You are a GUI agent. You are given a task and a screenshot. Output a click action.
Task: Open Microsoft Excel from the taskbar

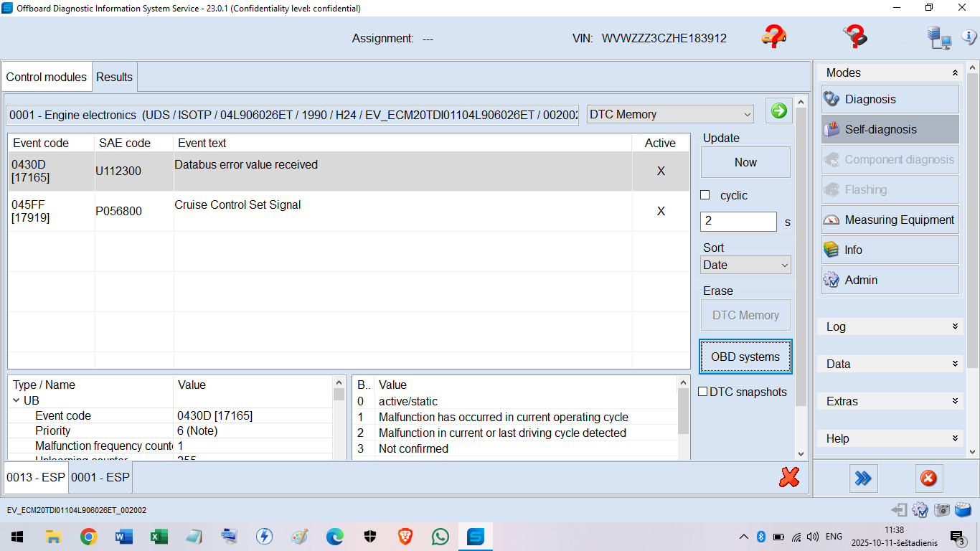coord(159,536)
